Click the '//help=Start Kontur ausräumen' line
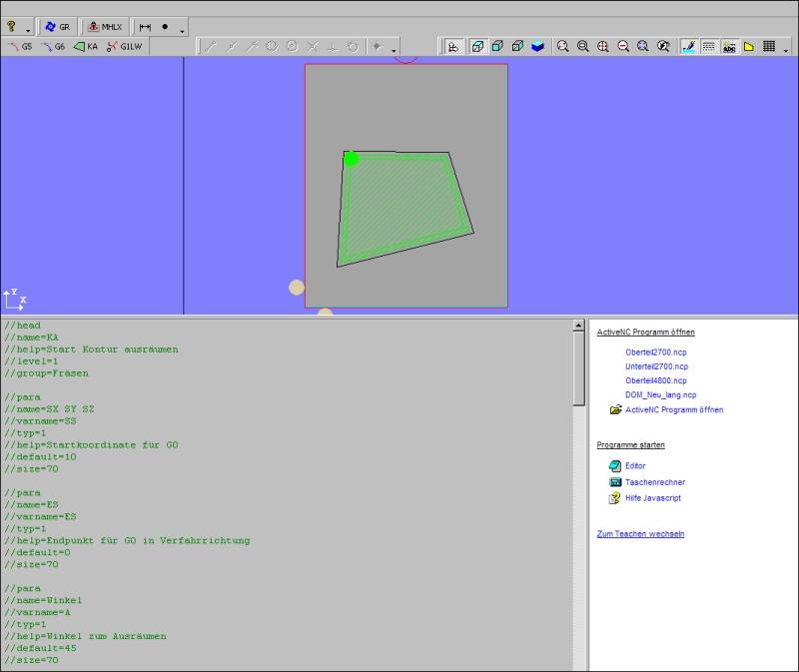 tap(91, 349)
